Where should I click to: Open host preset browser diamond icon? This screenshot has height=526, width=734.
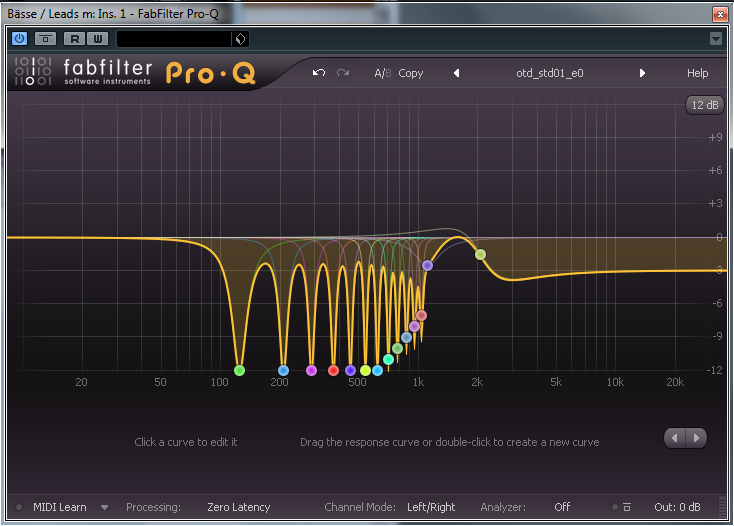pyautogui.click(x=240, y=39)
